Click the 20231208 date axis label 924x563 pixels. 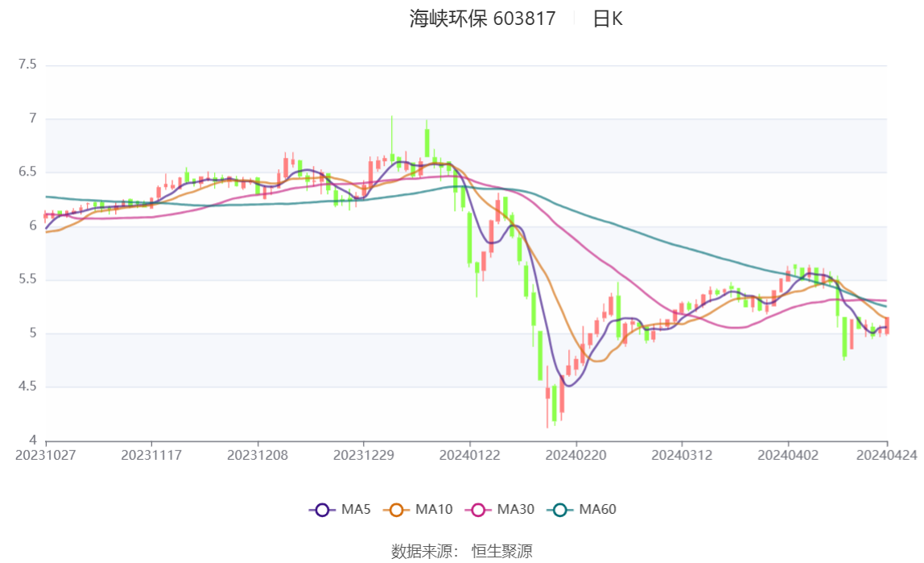click(258, 455)
